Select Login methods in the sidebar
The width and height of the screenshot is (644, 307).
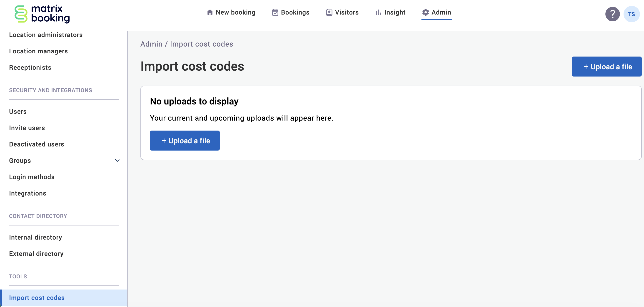pos(32,177)
